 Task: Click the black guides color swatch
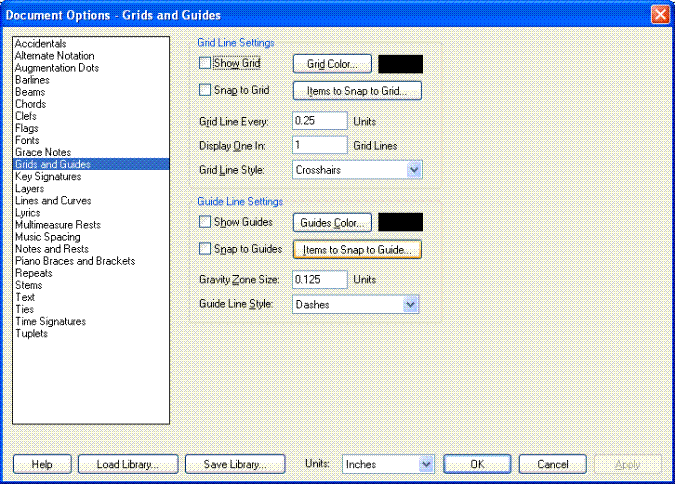pos(400,222)
